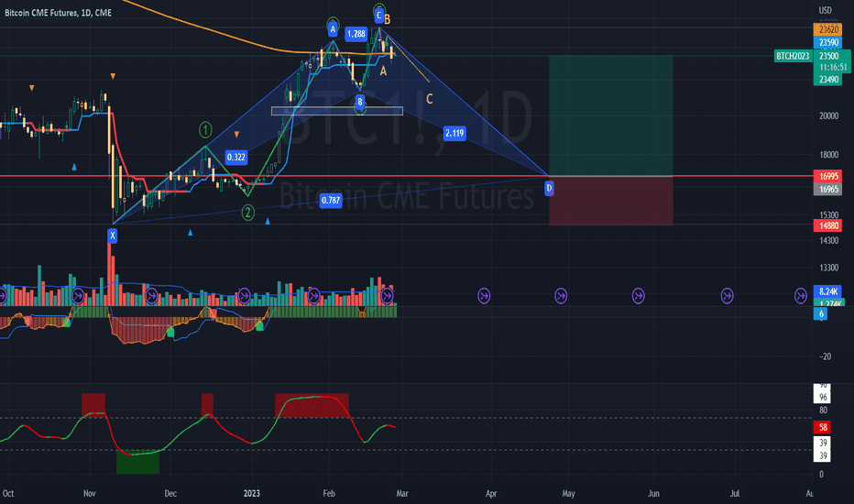Viewport: 854px width, 504px height.
Task: Click the purple rollover marker aligned with Apr
Action: (484, 296)
